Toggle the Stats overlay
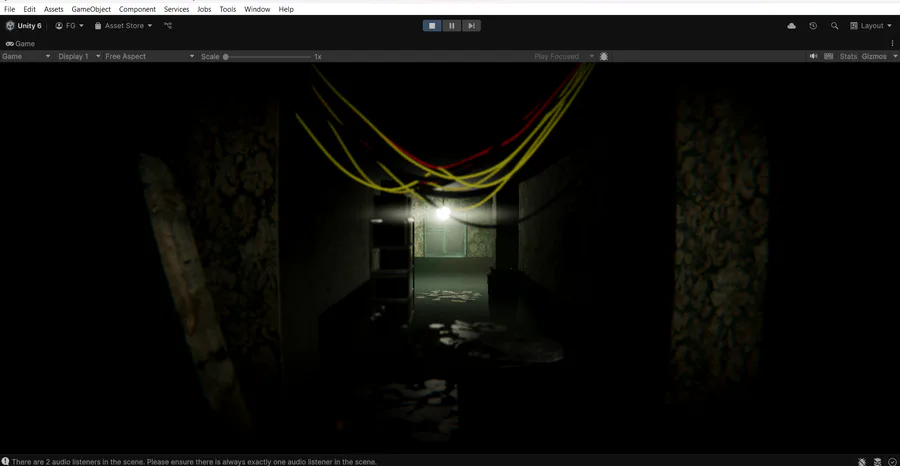Screen dimensions: 900x466 pos(848,56)
